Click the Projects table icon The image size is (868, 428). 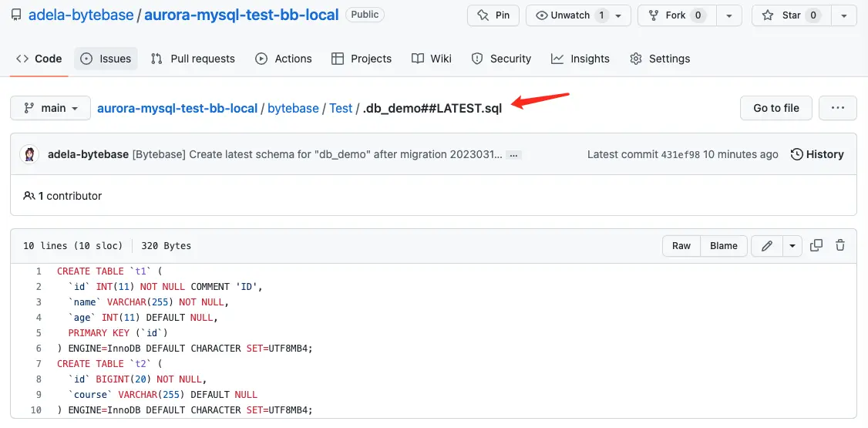pyautogui.click(x=337, y=59)
